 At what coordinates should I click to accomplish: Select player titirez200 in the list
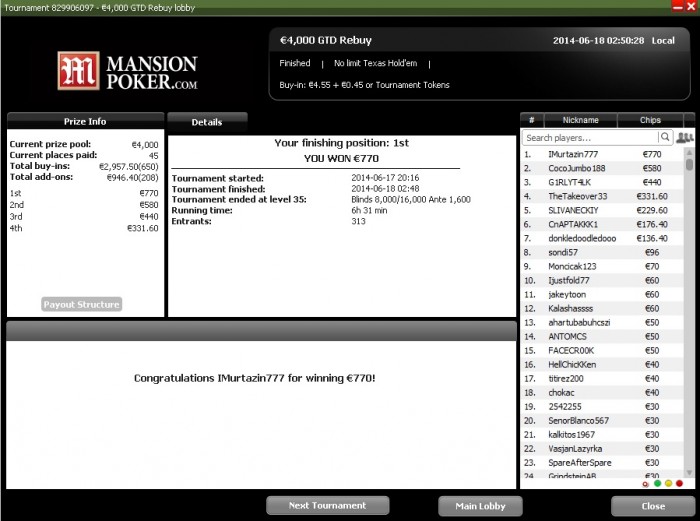(603, 379)
